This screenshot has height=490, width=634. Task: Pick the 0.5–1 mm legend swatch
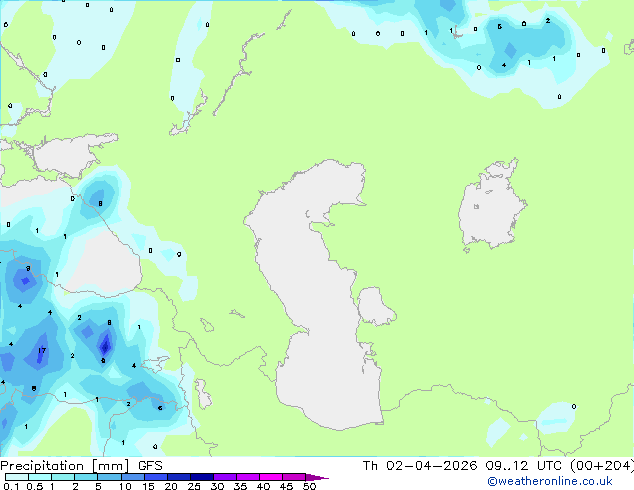pos(40,477)
